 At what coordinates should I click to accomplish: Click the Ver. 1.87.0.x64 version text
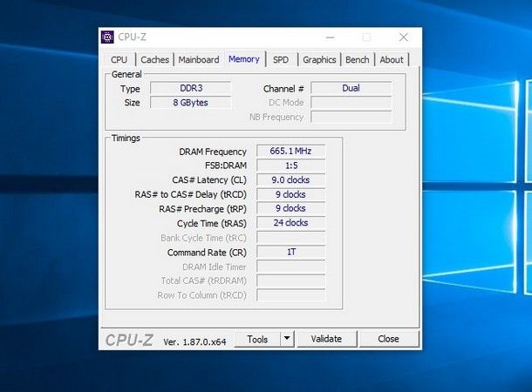194,341
